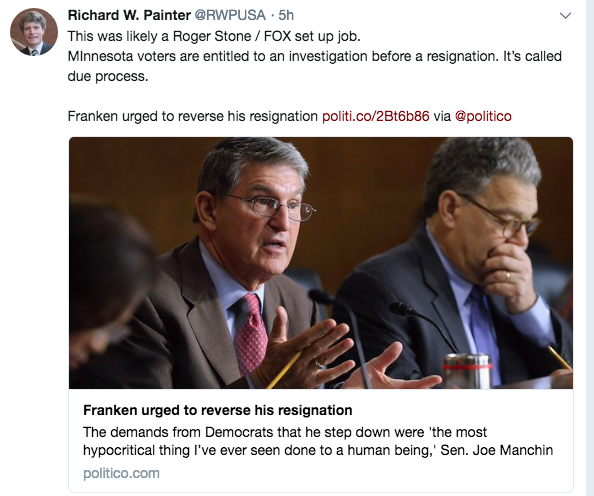Click the bold card headline about Franken
594x496 pixels.
pyautogui.click(x=218, y=410)
